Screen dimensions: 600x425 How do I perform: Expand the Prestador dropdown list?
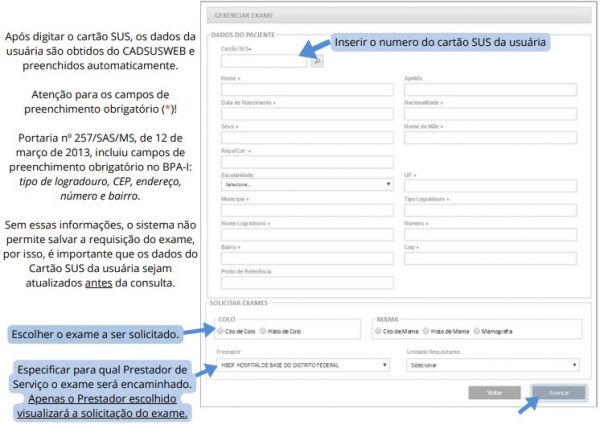tap(306, 365)
